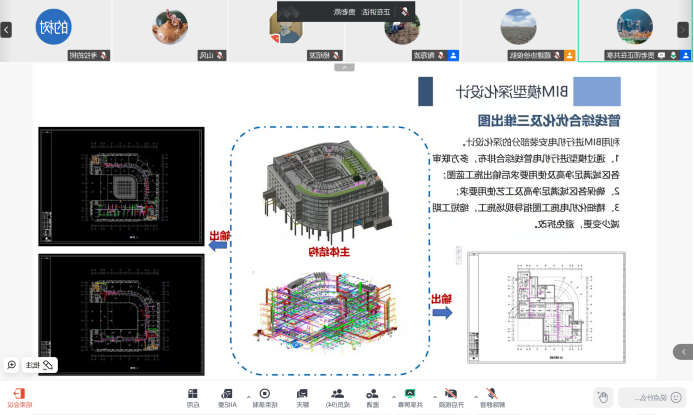
Task: Collapse participant strip with the center chevron
Action: [344, 68]
